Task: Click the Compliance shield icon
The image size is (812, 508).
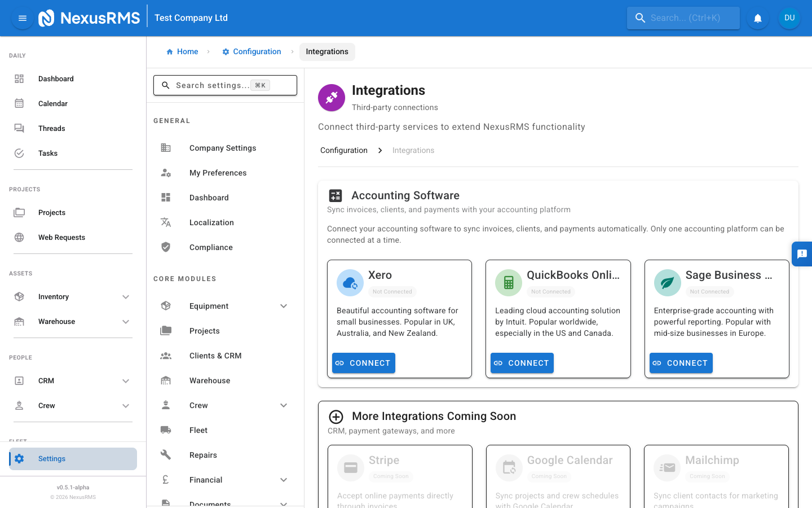Action: click(x=165, y=247)
